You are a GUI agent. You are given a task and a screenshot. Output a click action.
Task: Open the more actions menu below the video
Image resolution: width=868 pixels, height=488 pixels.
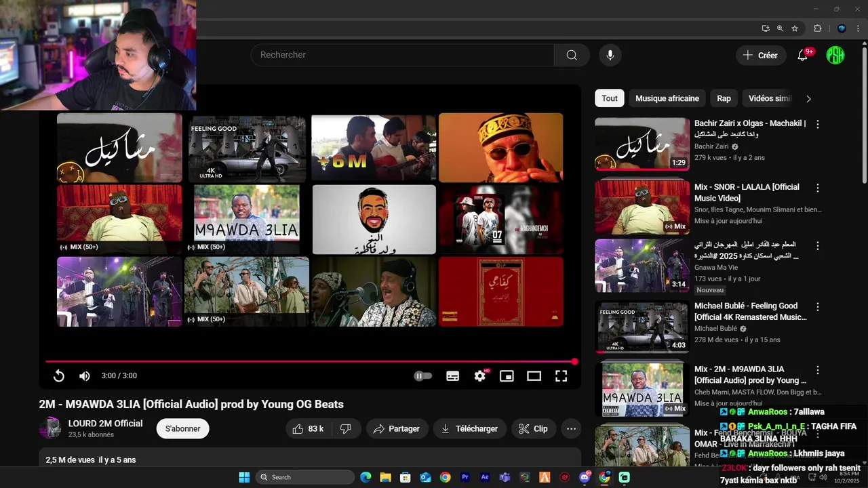tap(571, 428)
